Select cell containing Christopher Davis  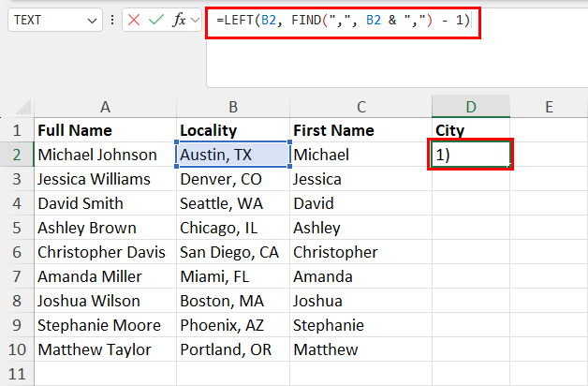click(x=106, y=252)
